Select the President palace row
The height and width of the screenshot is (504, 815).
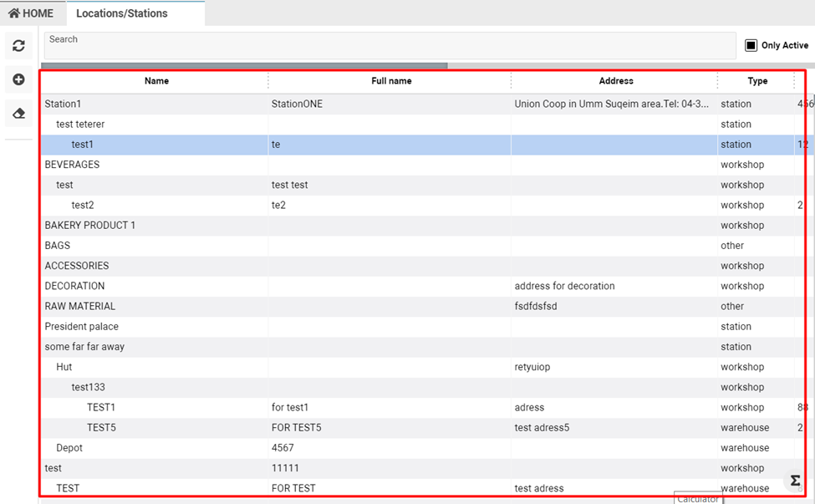pos(82,327)
